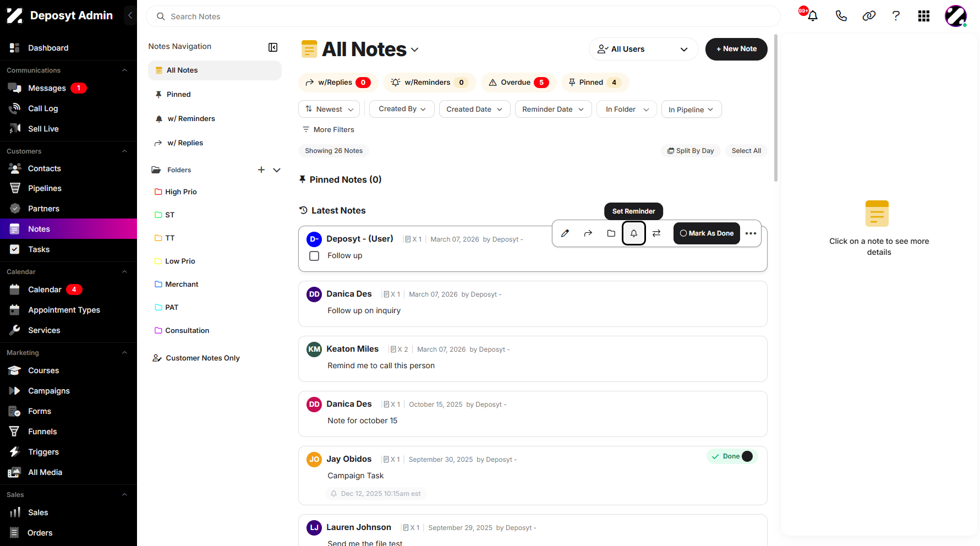Select Customer Notes Only filter
The image size is (980, 546).
pos(196,358)
